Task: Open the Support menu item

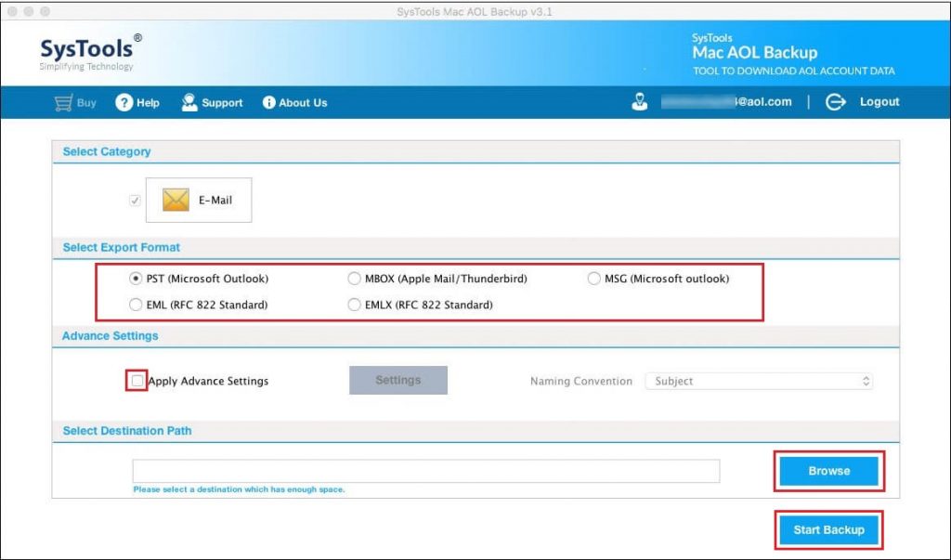Action: [213, 102]
